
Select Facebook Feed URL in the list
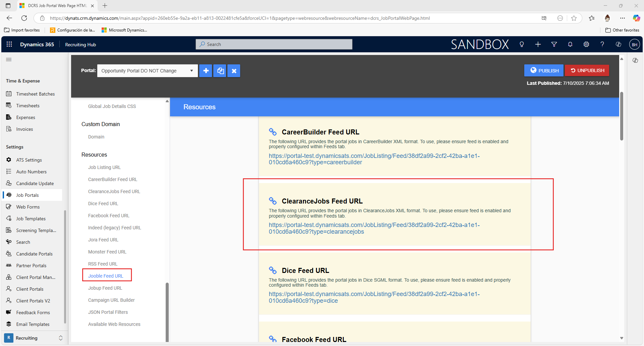(109, 216)
